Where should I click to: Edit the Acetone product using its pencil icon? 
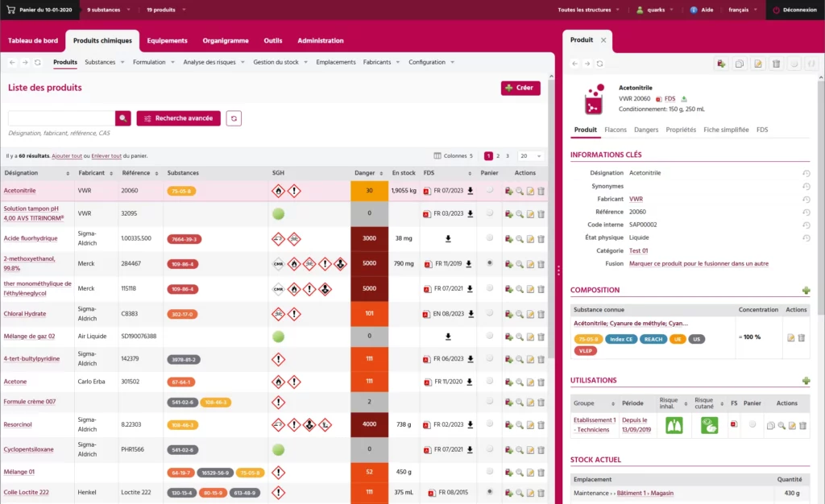(x=530, y=382)
